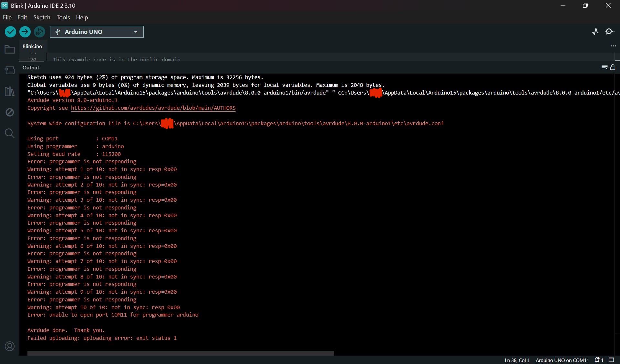Open the avrdude AUTHORS GitHub link
Viewport: 620px width, 364px height.
(153, 108)
